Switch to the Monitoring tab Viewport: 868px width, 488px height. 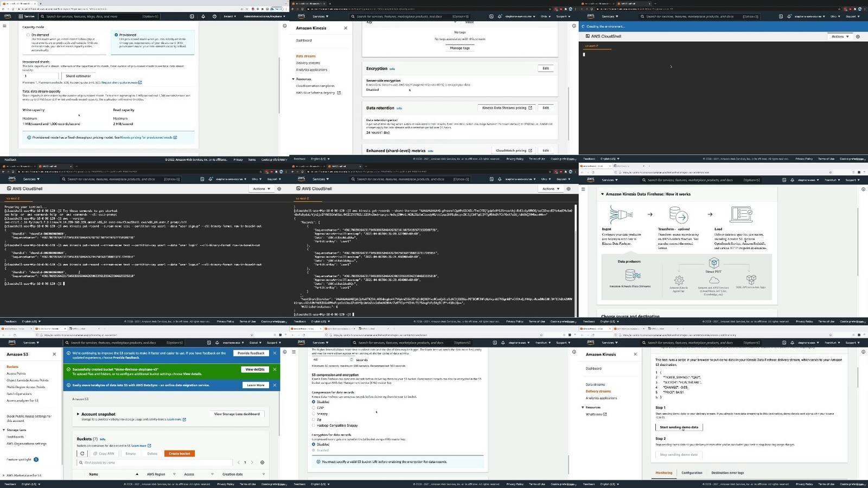click(x=663, y=473)
